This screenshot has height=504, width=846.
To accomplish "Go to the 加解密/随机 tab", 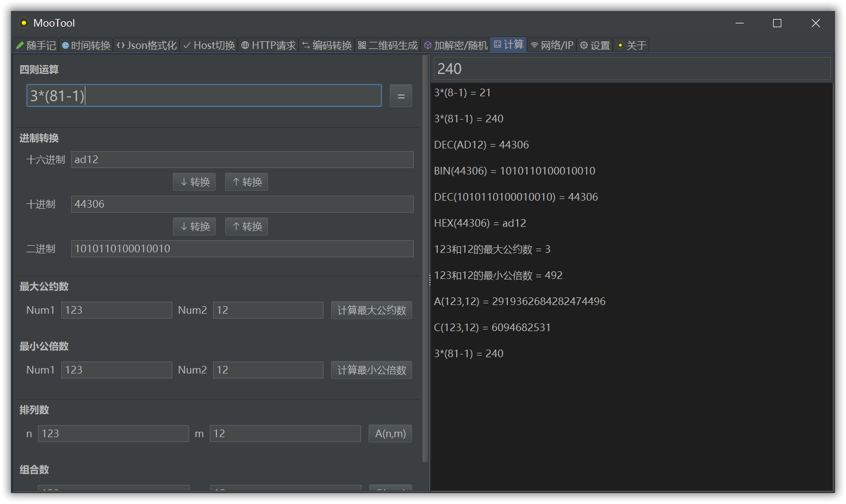I will [x=456, y=45].
